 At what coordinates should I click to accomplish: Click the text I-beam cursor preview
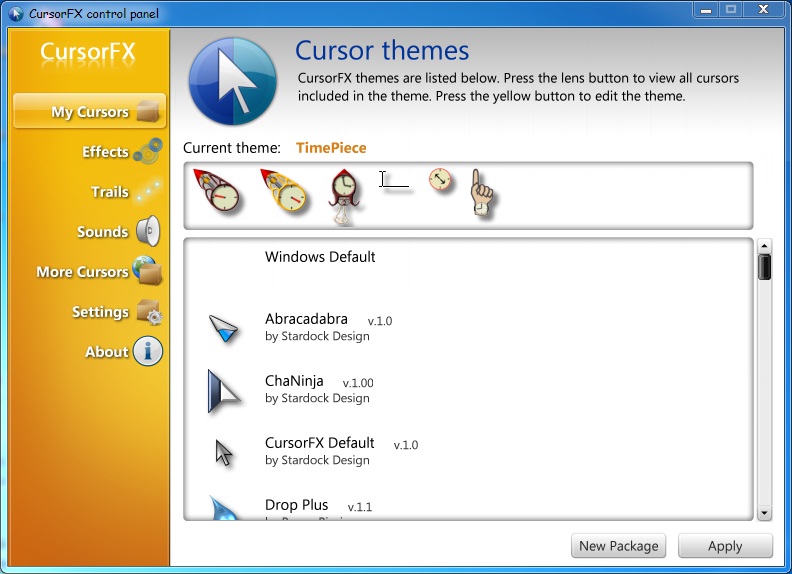coord(394,179)
